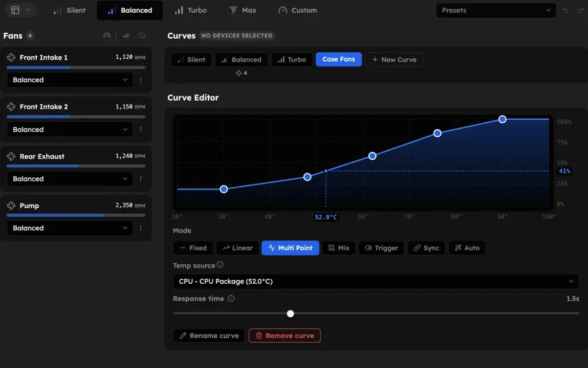Click the curve point near 62 degrees

(x=372, y=156)
